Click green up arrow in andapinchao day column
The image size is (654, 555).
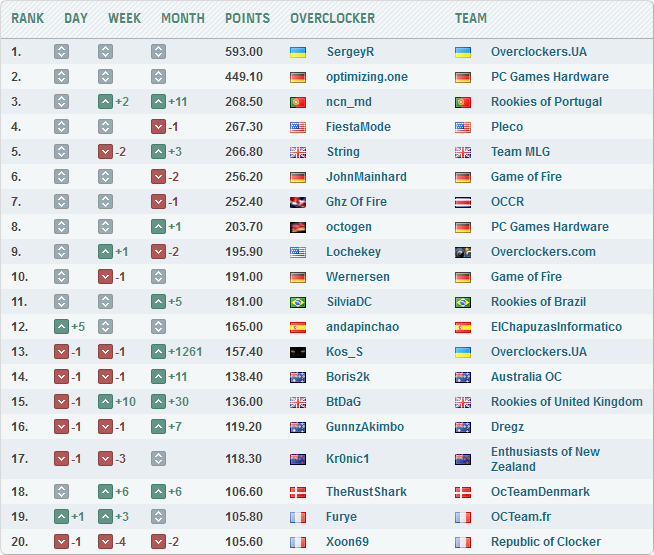(x=61, y=327)
